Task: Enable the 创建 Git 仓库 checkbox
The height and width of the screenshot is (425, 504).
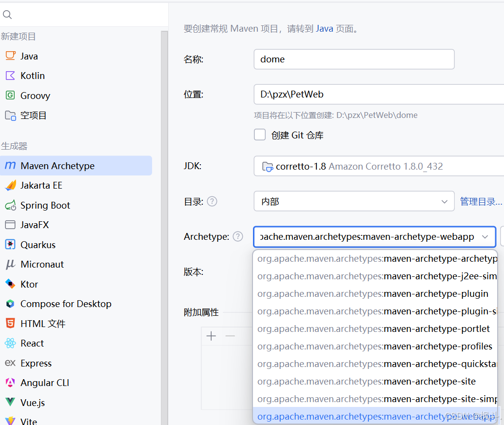Action: point(260,135)
